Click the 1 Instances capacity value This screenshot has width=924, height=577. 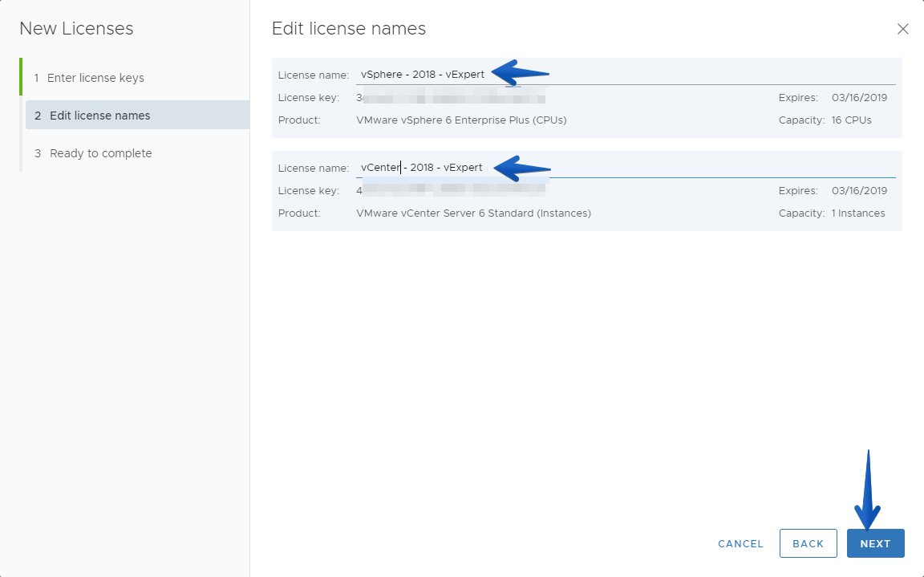coord(858,213)
